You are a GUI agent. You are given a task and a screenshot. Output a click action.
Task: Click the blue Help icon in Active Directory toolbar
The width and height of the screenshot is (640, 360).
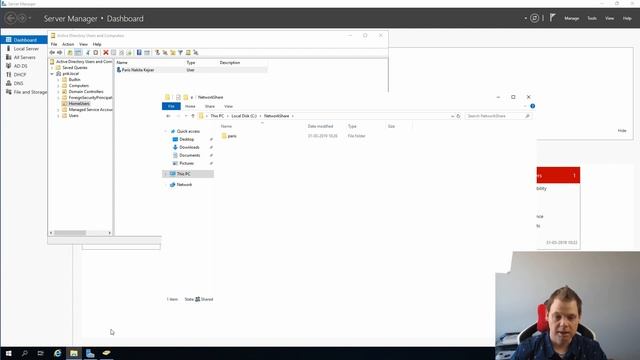[139, 52]
